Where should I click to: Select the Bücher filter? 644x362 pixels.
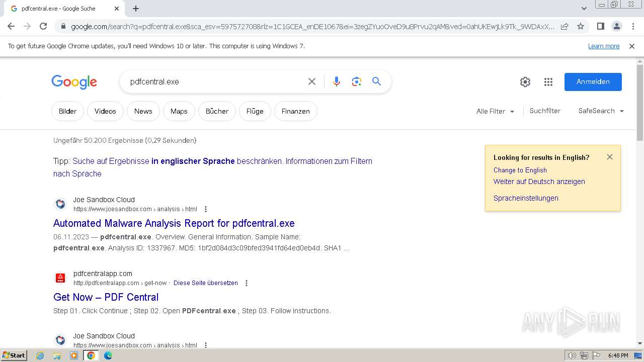[x=217, y=111]
